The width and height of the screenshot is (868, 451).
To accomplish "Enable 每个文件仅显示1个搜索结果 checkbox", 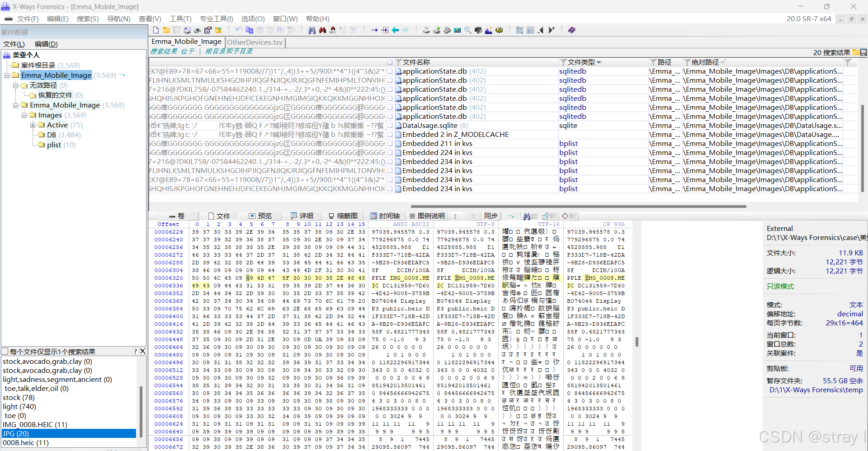I will [5, 351].
